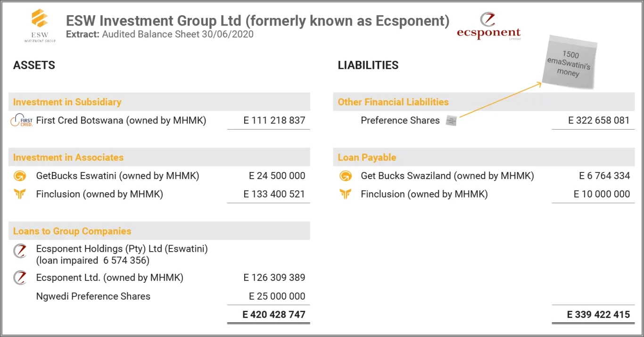
Task: Click the assets total E 420 428 747
Action: [x=274, y=314]
